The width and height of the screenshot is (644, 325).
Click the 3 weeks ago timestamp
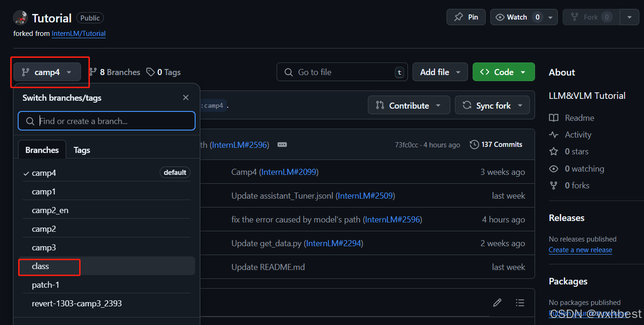click(x=503, y=172)
